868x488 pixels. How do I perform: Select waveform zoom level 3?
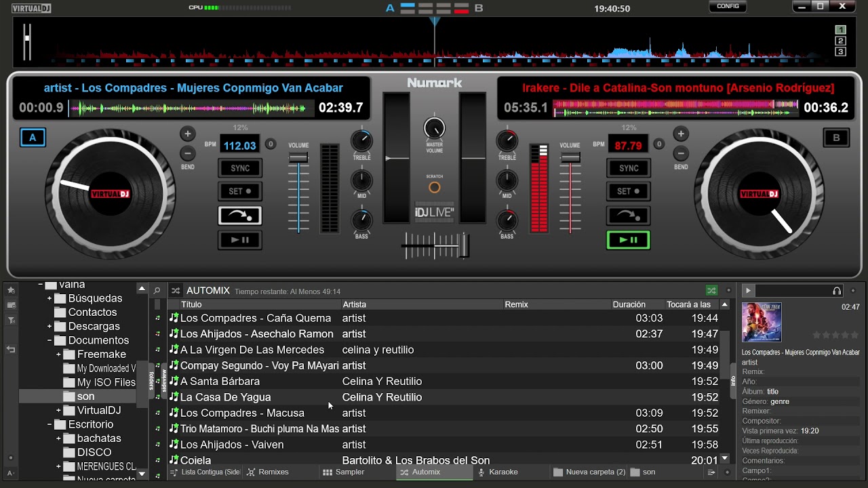click(841, 52)
